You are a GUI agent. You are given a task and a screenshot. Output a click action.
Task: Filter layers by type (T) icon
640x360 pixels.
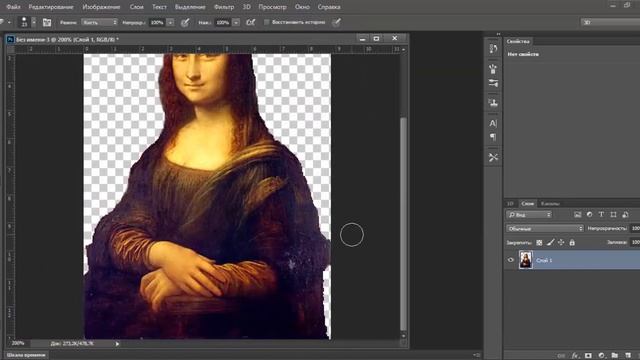coord(601,215)
